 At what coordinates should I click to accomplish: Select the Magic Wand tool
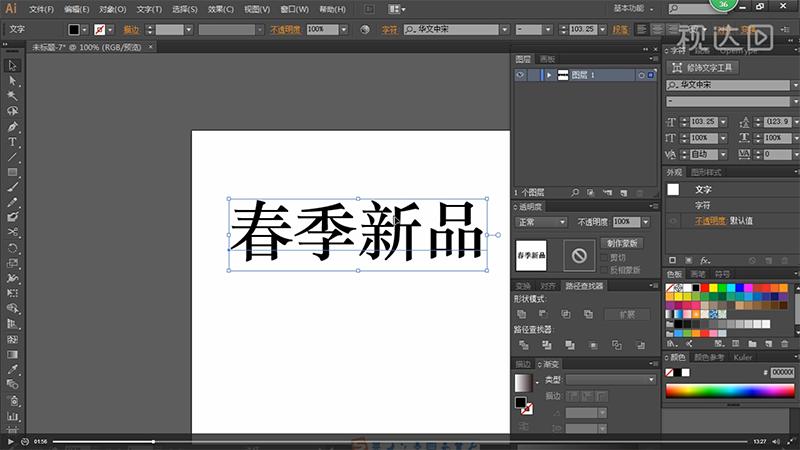click(12, 96)
